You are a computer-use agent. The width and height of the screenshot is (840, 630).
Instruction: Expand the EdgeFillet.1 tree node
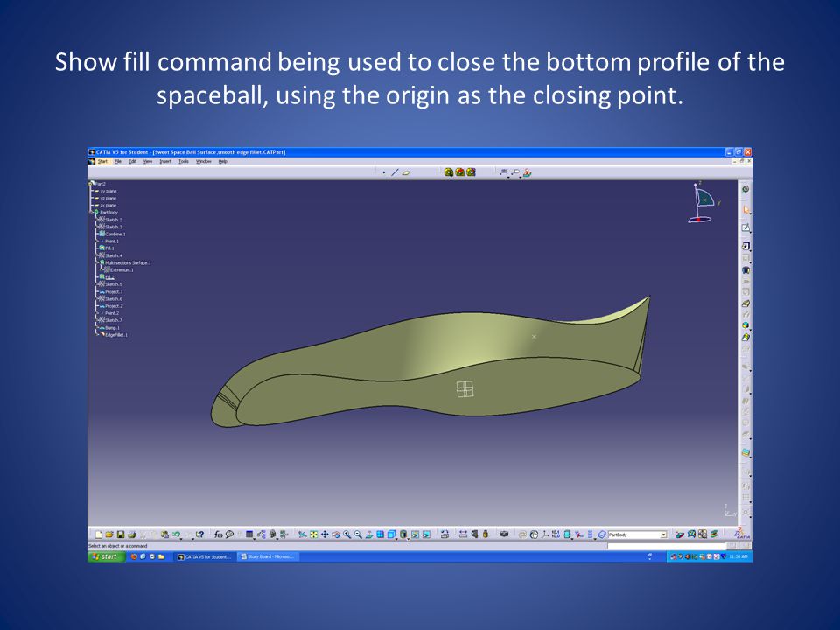click(x=97, y=335)
